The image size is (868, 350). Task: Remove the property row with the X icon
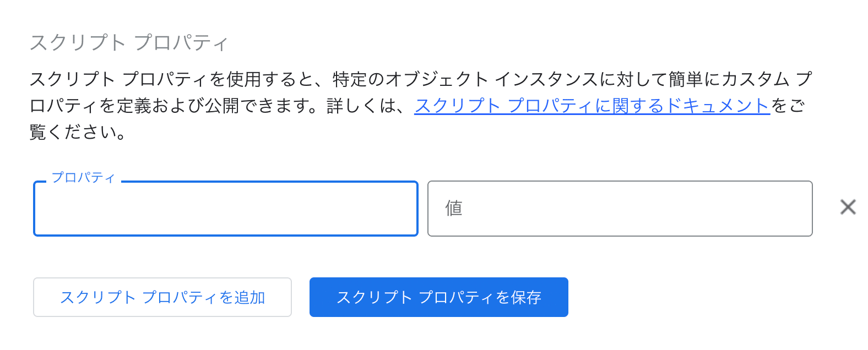(x=848, y=207)
